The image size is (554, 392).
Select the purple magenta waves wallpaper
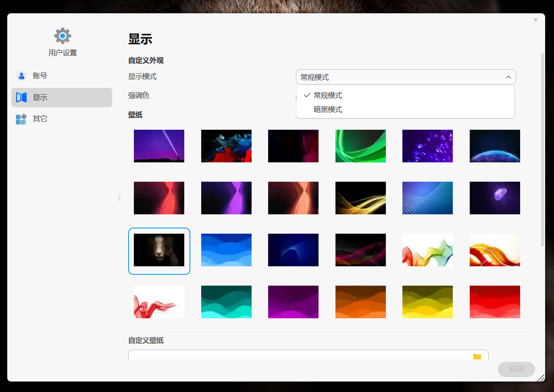(293, 302)
